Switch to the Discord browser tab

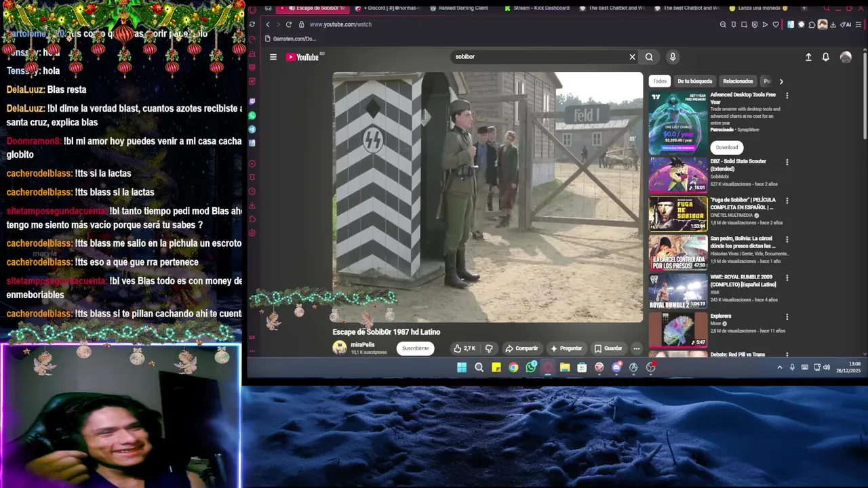(x=387, y=8)
